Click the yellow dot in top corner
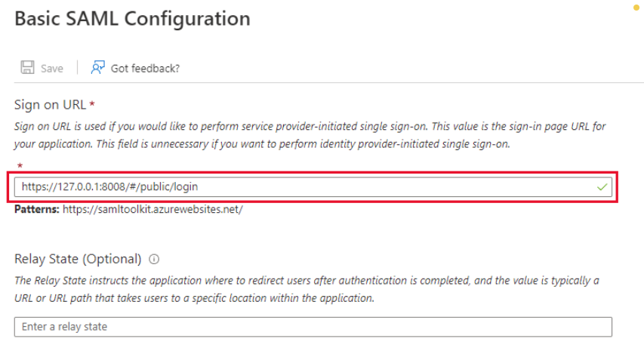The image size is (644, 354). point(636,8)
